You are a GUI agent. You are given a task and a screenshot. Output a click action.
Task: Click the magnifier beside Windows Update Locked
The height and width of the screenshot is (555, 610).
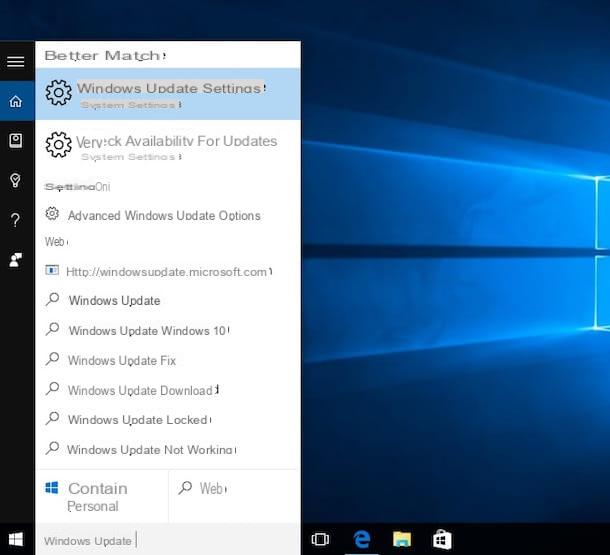pyautogui.click(x=52, y=418)
